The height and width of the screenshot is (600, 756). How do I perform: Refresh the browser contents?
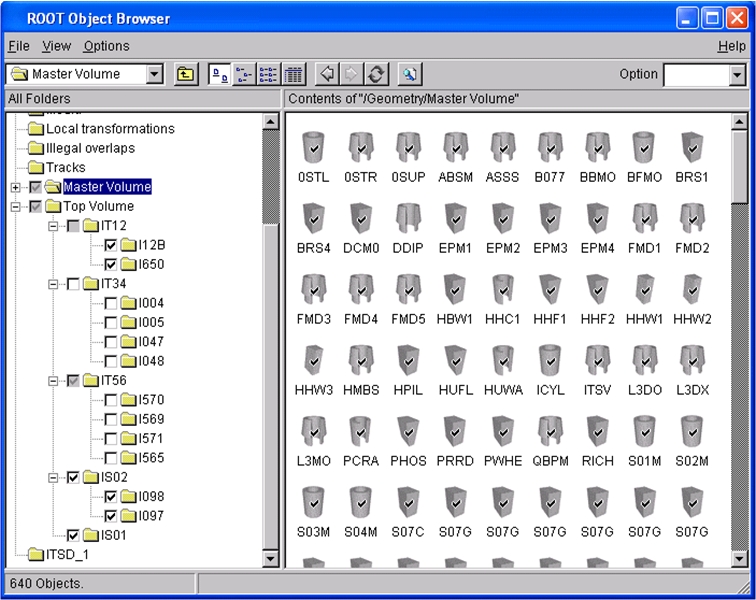tap(376, 74)
